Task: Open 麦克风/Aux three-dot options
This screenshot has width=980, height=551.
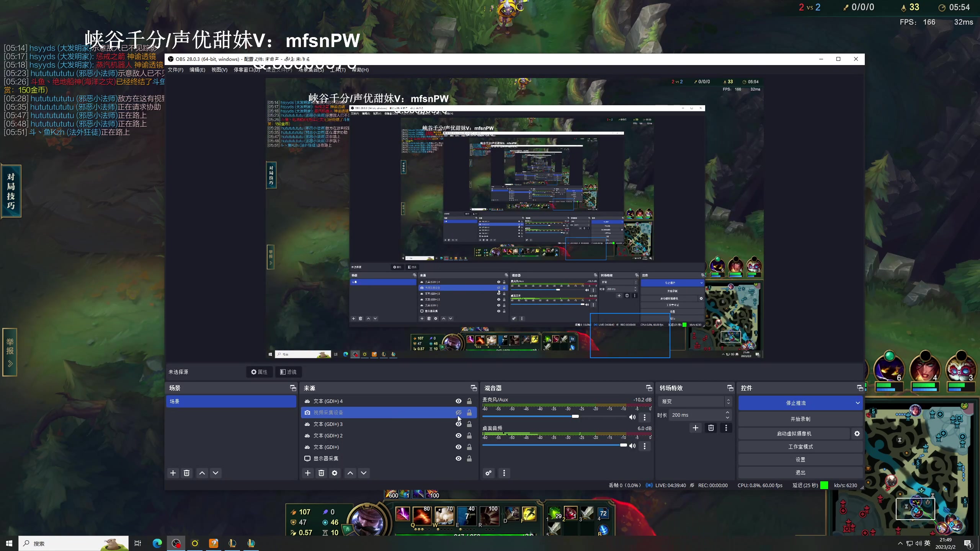Action: click(645, 417)
